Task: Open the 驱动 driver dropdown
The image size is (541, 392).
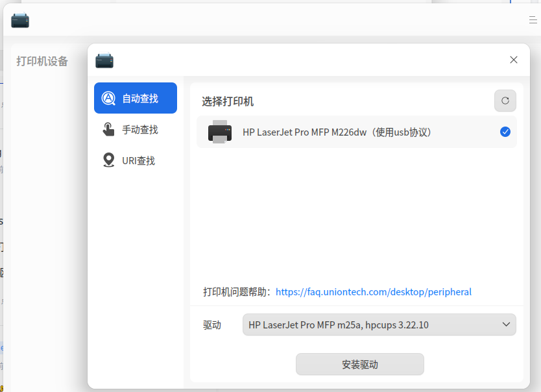Action: coord(379,325)
